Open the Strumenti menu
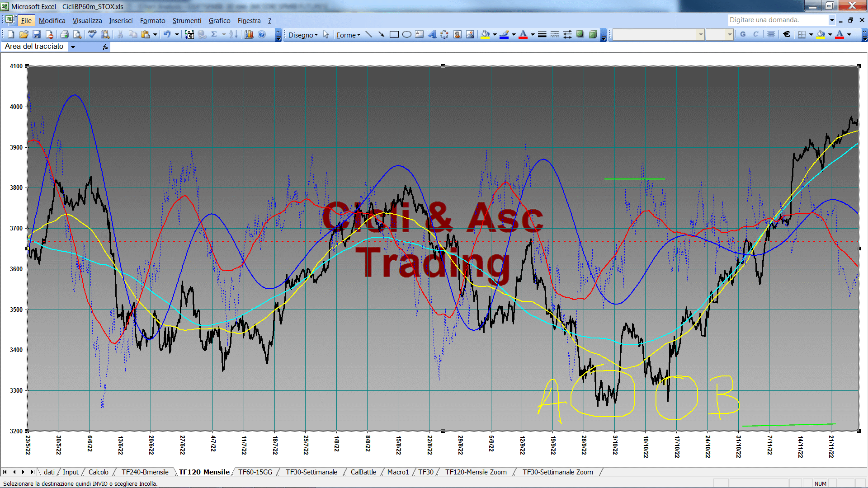Screen dimensions: 868x488 click(187, 21)
